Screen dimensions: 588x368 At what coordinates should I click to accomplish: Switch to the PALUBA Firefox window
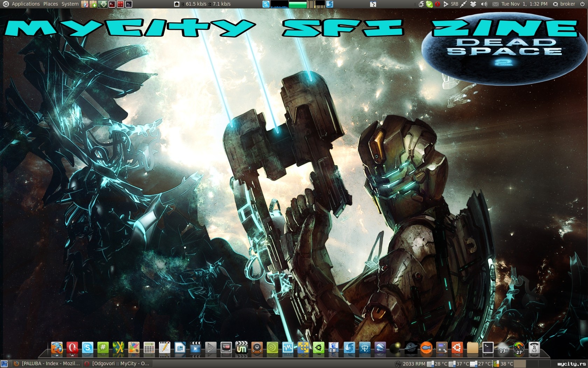click(47, 363)
